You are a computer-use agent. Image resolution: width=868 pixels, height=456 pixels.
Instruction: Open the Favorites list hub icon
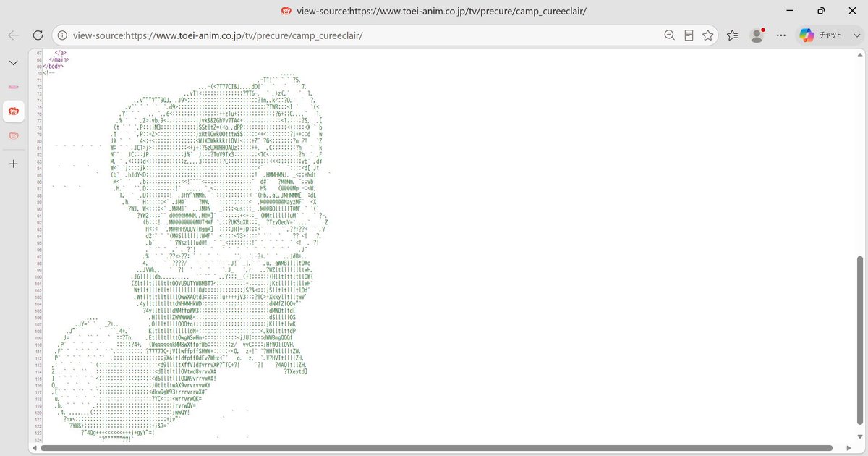(x=733, y=35)
